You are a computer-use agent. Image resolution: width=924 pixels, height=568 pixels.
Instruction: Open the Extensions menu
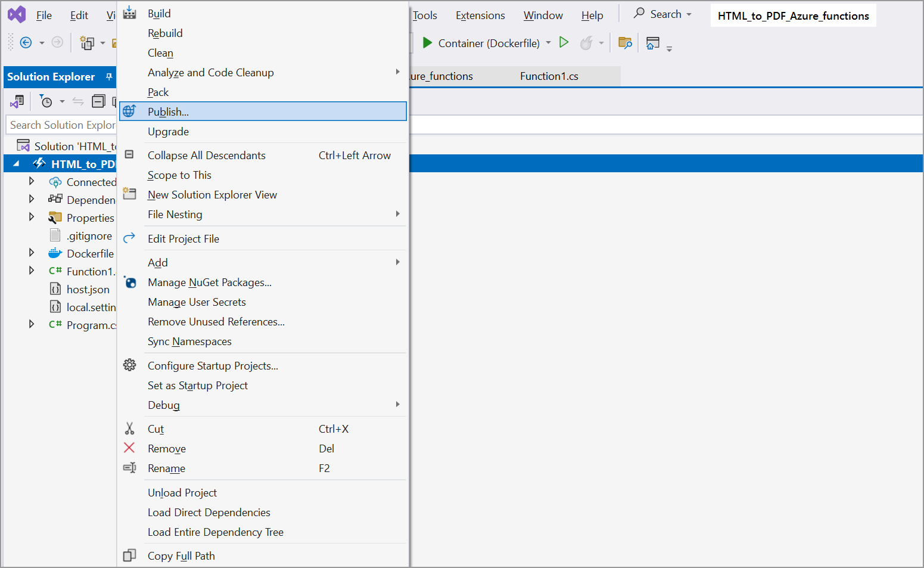point(480,15)
